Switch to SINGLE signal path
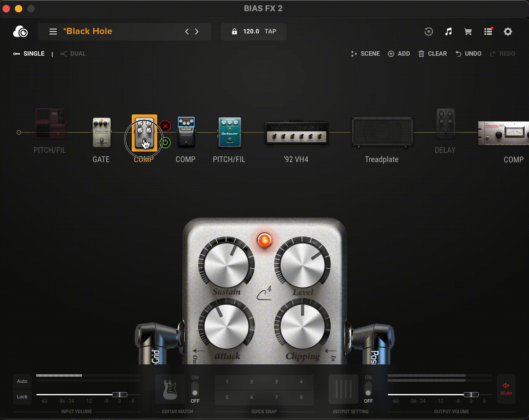 [x=29, y=54]
